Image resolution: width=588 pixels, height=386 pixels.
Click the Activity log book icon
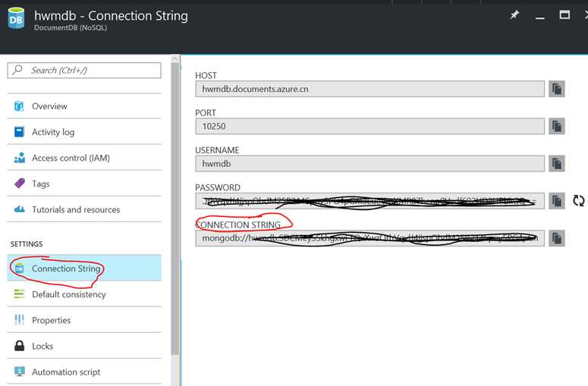point(19,132)
